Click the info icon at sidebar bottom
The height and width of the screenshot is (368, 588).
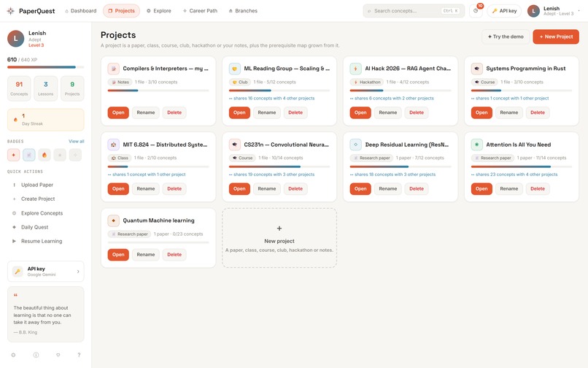pos(36,355)
